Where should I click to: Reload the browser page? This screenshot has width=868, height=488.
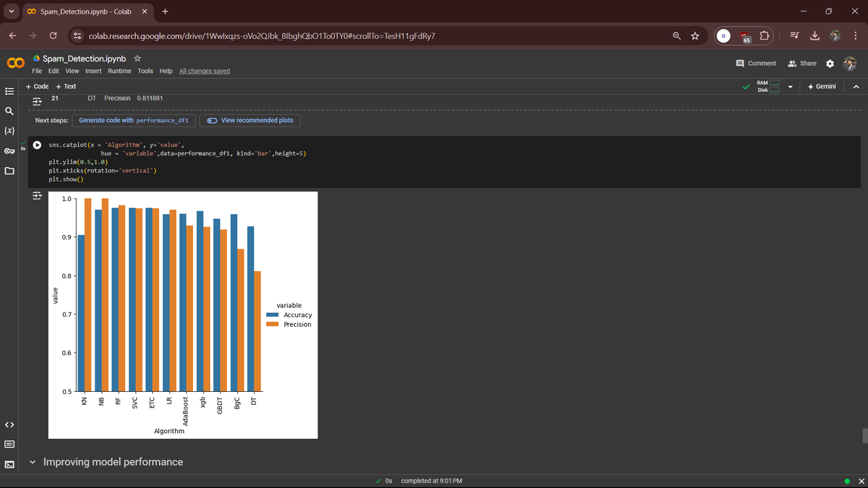point(53,35)
